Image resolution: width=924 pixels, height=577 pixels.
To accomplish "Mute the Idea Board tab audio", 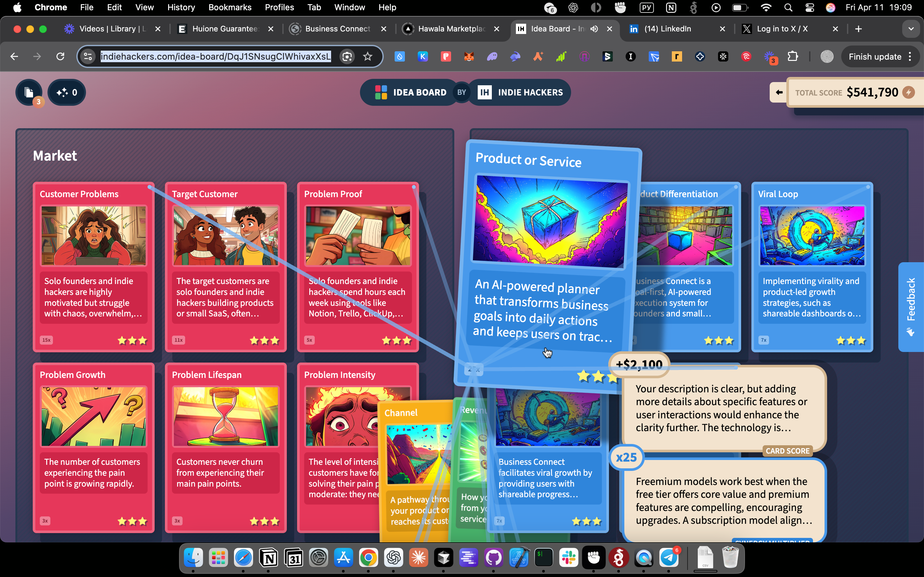I will 594,29.
